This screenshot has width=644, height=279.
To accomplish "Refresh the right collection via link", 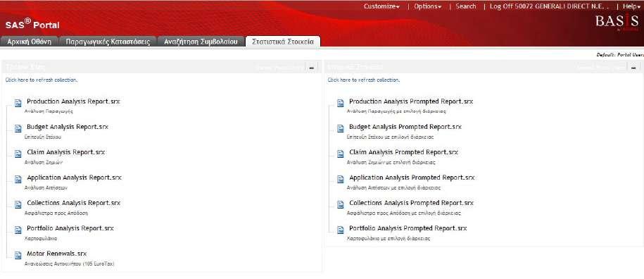I will coord(363,80).
